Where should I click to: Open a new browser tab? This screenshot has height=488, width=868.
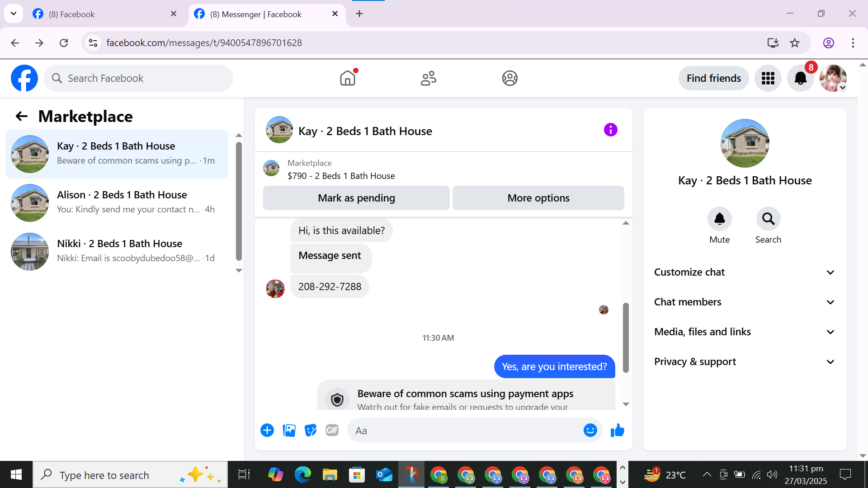click(359, 14)
